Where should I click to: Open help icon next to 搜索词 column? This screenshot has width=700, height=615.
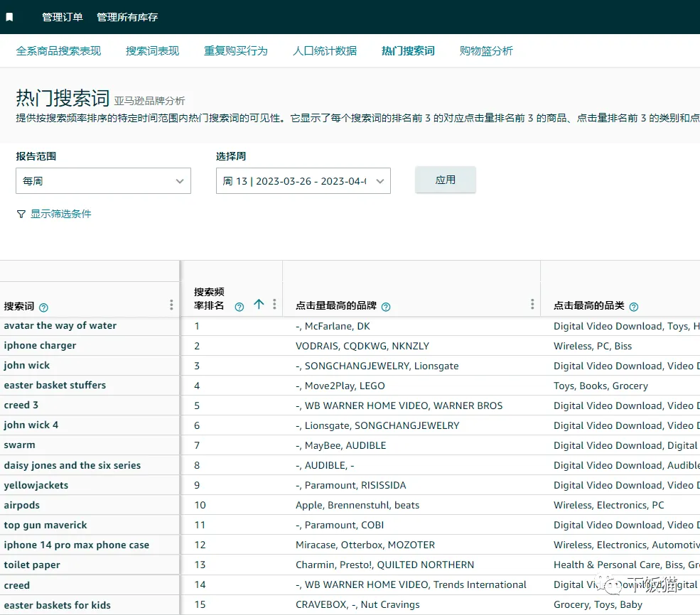point(43,307)
